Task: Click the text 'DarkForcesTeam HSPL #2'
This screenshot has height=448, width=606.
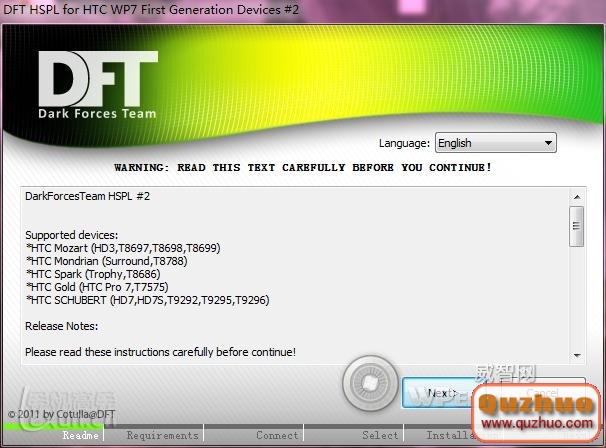Action: click(87, 196)
